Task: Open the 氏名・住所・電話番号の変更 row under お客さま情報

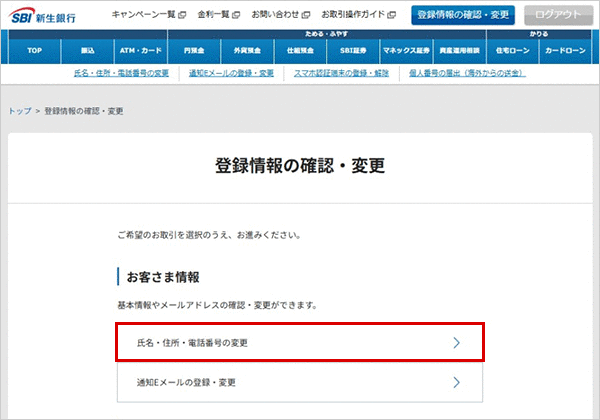Action: (300, 342)
